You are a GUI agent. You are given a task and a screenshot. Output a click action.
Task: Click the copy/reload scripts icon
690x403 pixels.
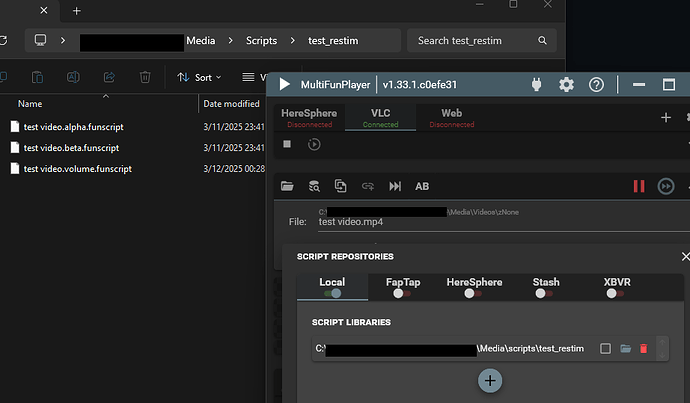(x=341, y=186)
